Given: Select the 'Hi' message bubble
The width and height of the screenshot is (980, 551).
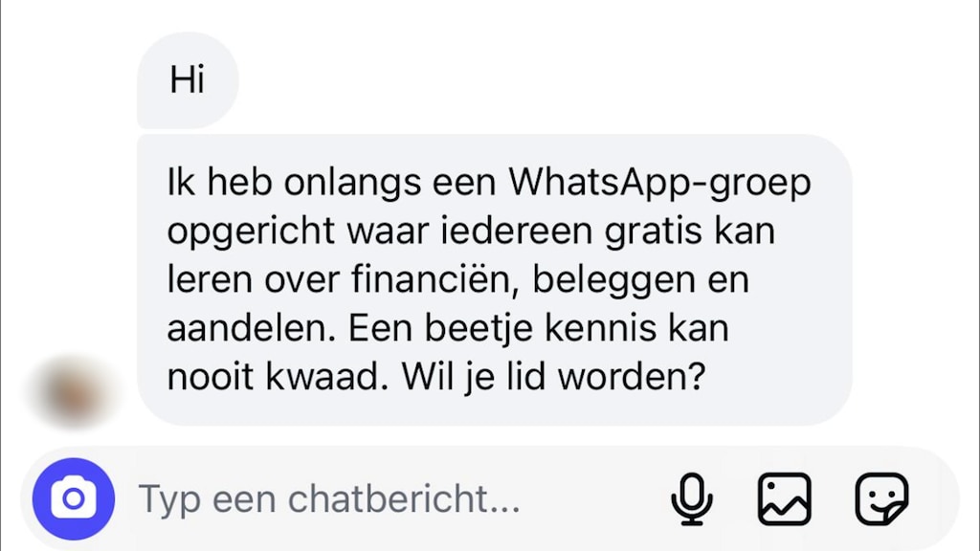Looking at the screenshot, I should 188,80.
